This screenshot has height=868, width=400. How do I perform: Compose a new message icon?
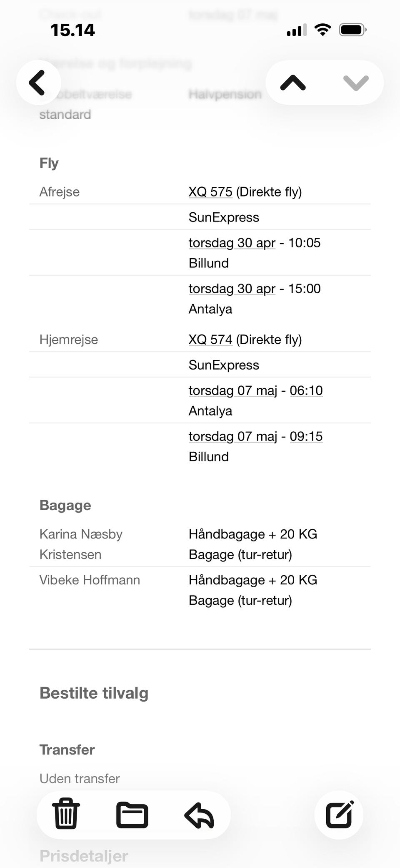pyautogui.click(x=339, y=815)
